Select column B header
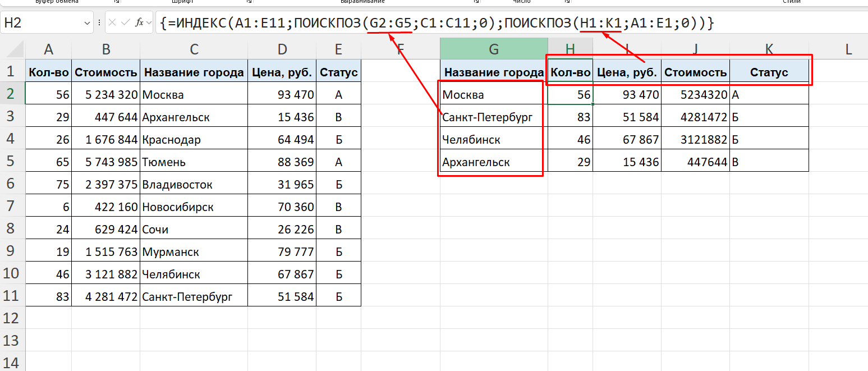This screenshot has height=371, width=868. 106,49
